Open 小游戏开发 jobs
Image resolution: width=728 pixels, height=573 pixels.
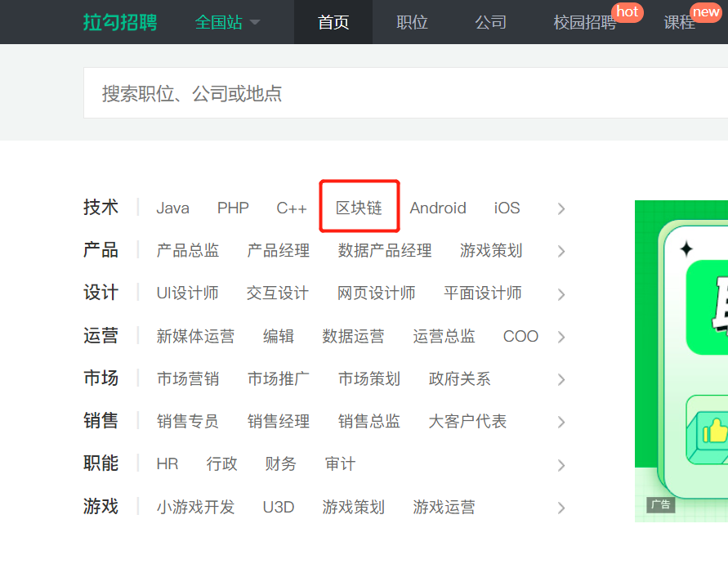195,507
